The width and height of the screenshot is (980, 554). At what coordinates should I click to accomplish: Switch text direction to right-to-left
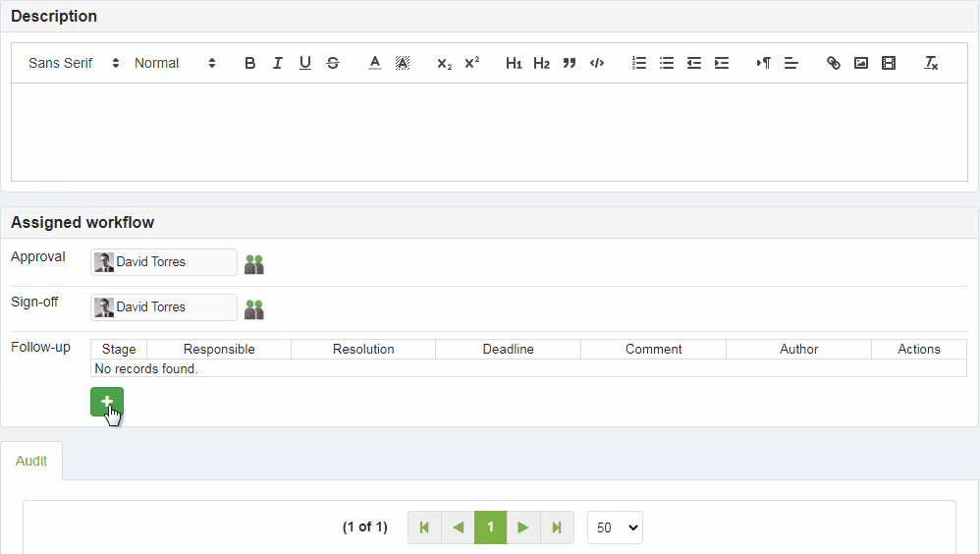pyautogui.click(x=764, y=63)
